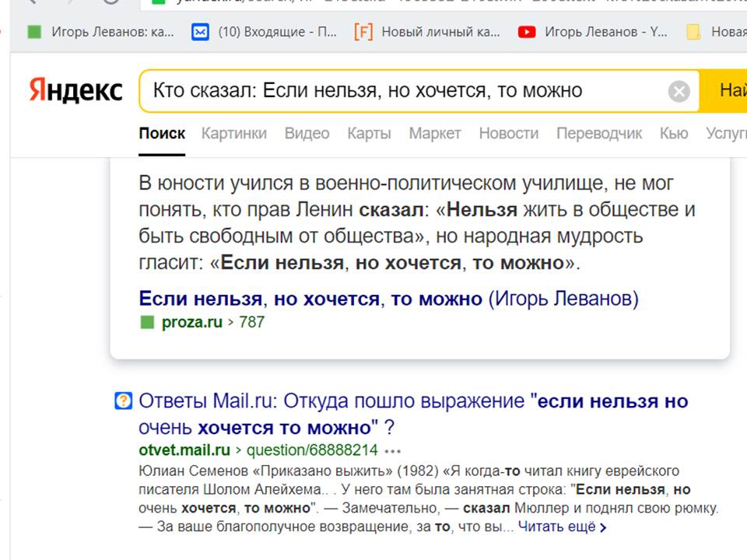This screenshot has width=747, height=560.
Task: Open the Карты tab
Action: click(x=369, y=133)
